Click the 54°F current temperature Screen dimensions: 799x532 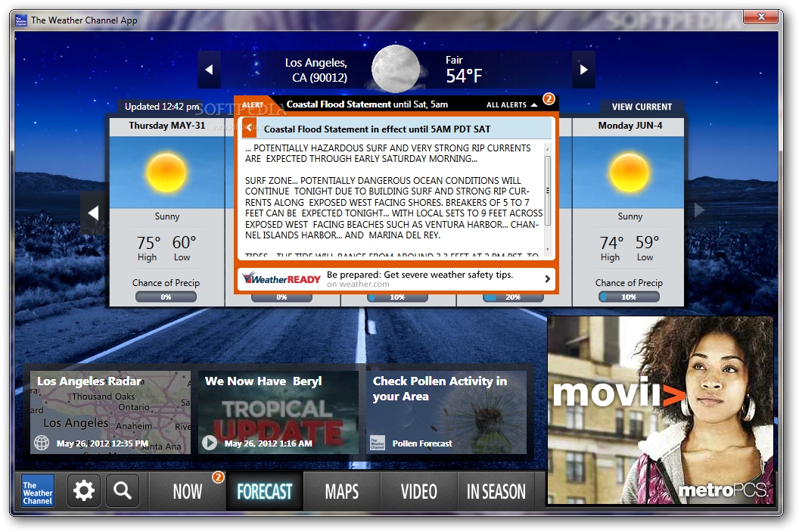point(464,76)
